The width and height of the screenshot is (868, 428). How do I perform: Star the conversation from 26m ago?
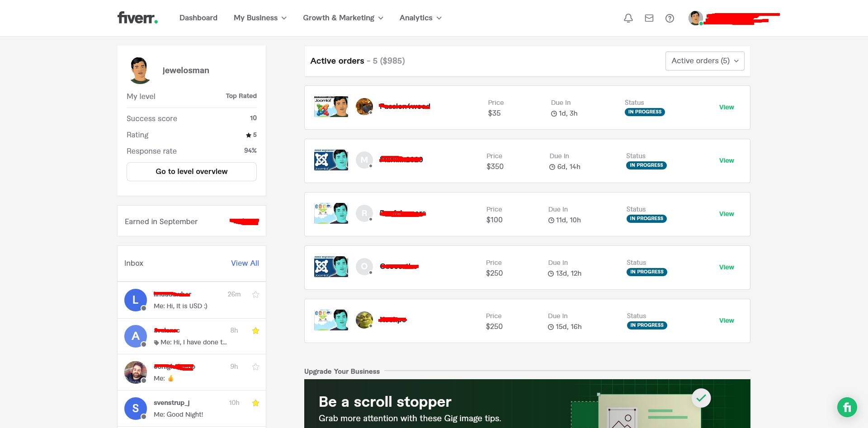(x=255, y=295)
